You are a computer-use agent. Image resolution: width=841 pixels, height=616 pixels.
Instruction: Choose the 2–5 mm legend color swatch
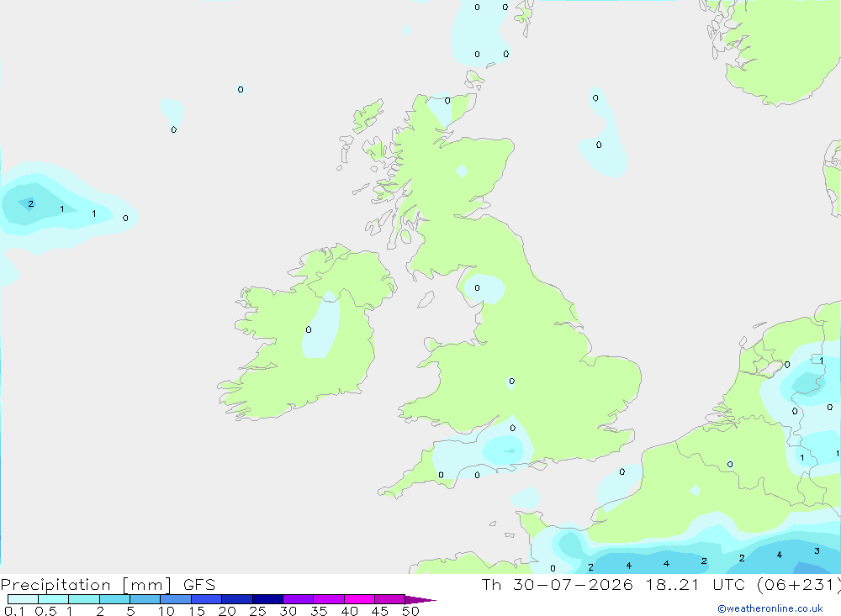[x=114, y=599]
